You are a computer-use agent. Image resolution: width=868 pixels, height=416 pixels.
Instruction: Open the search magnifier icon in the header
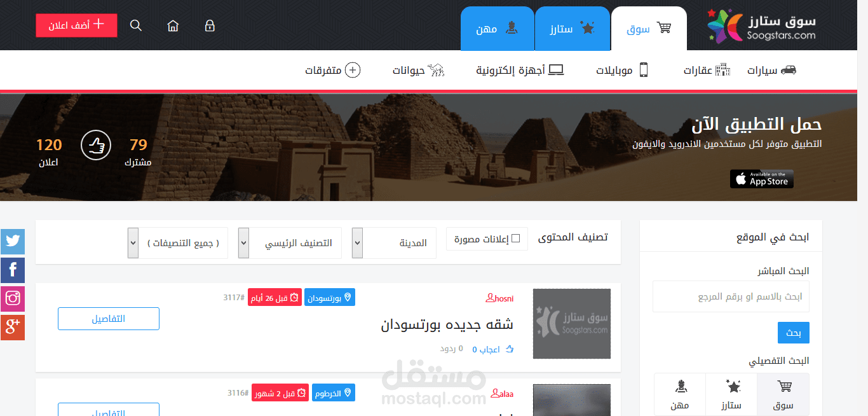tap(135, 25)
